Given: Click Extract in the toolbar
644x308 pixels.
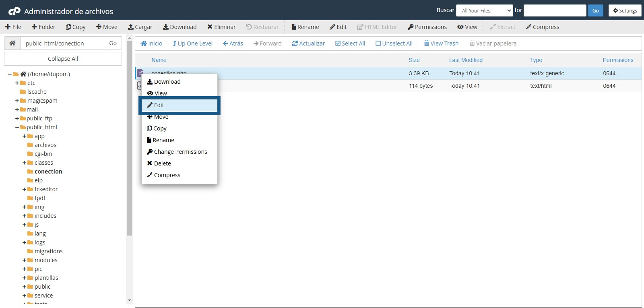Looking at the screenshot, I should point(502,27).
